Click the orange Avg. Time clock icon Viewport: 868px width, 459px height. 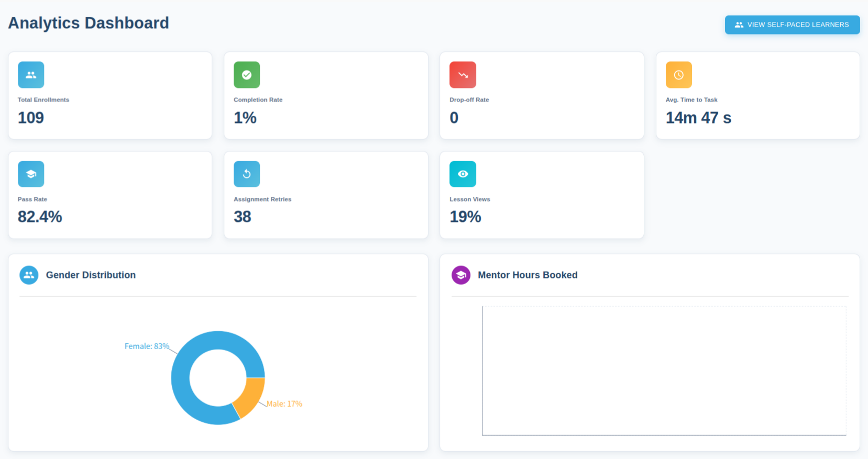click(678, 75)
